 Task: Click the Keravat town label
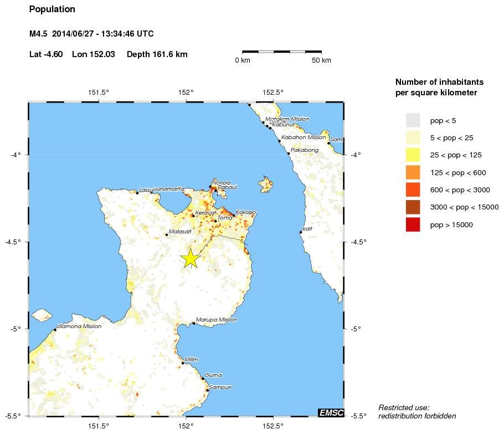[x=205, y=213]
